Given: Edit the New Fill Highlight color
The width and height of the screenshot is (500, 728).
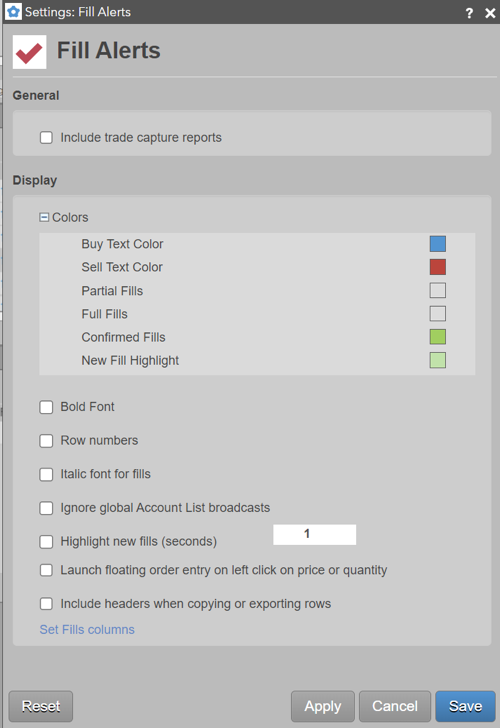Looking at the screenshot, I should coord(438,360).
